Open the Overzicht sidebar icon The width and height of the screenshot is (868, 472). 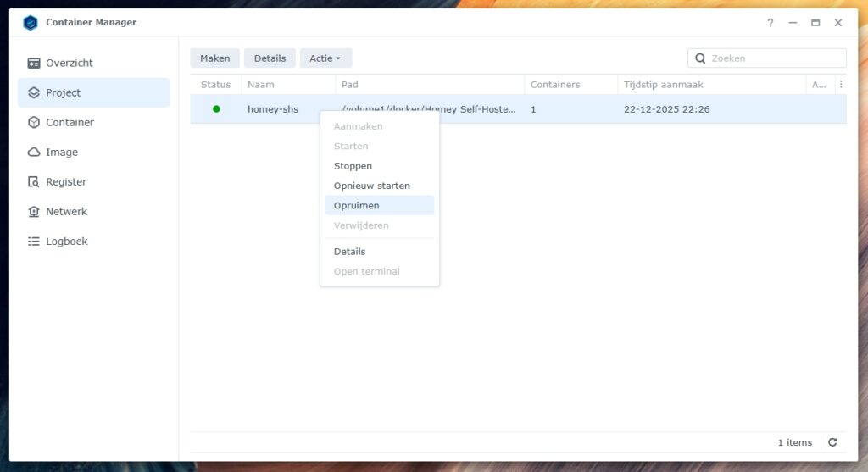(34, 63)
